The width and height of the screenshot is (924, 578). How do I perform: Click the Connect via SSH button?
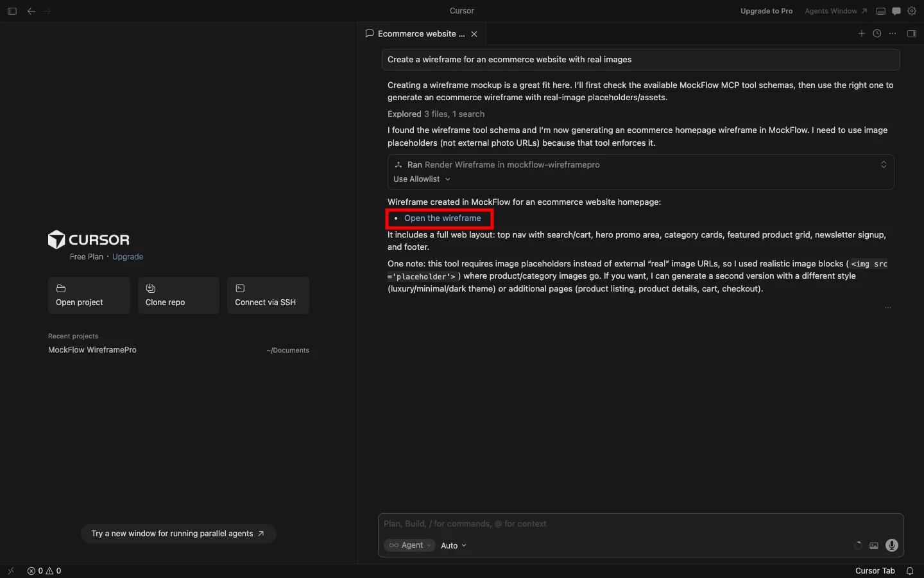click(x=268, y=295)
